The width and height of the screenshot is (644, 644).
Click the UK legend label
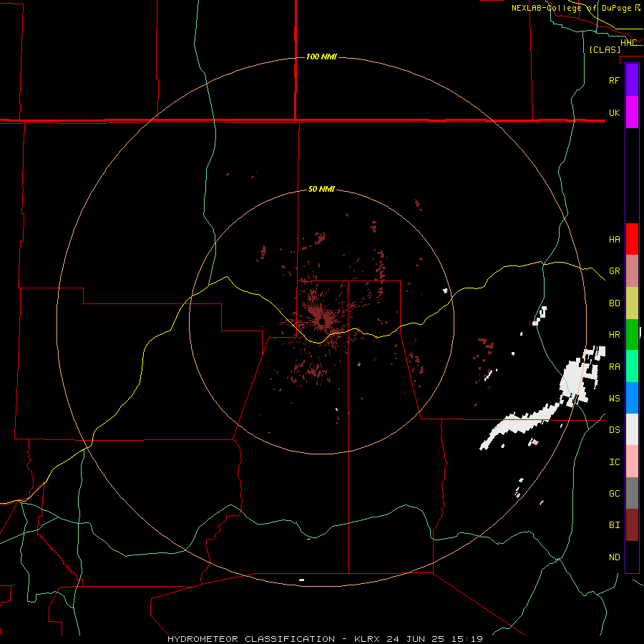tap(614, 112)
